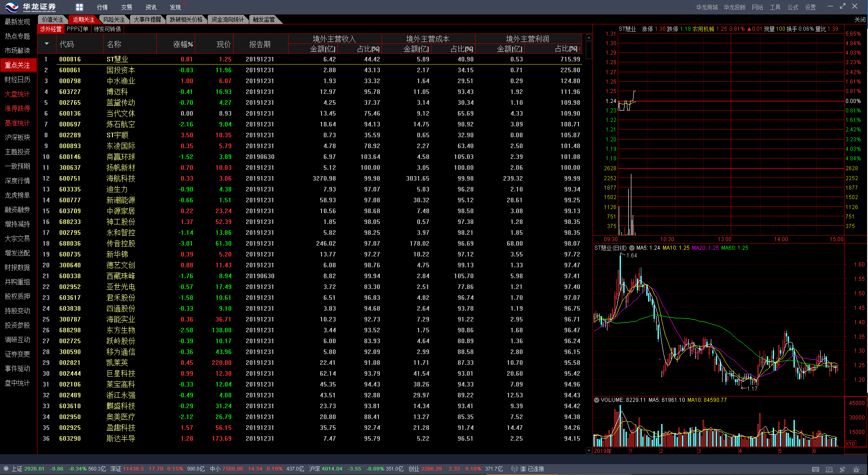
Task: Select the 龙虎榜单 sidebar item
Action: [18, 195]
